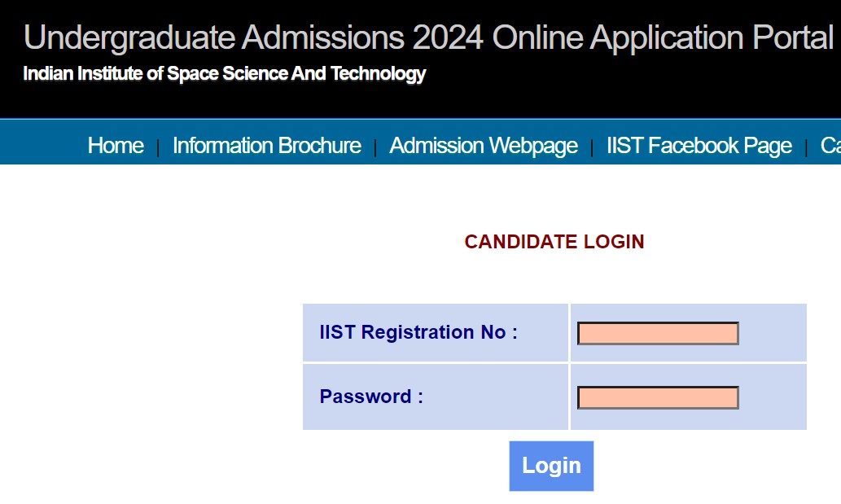Focus the Password entry box
Image resolution: width=841 pixels, height=504 pixels.
pyautogui.click(x=656, y=397)
